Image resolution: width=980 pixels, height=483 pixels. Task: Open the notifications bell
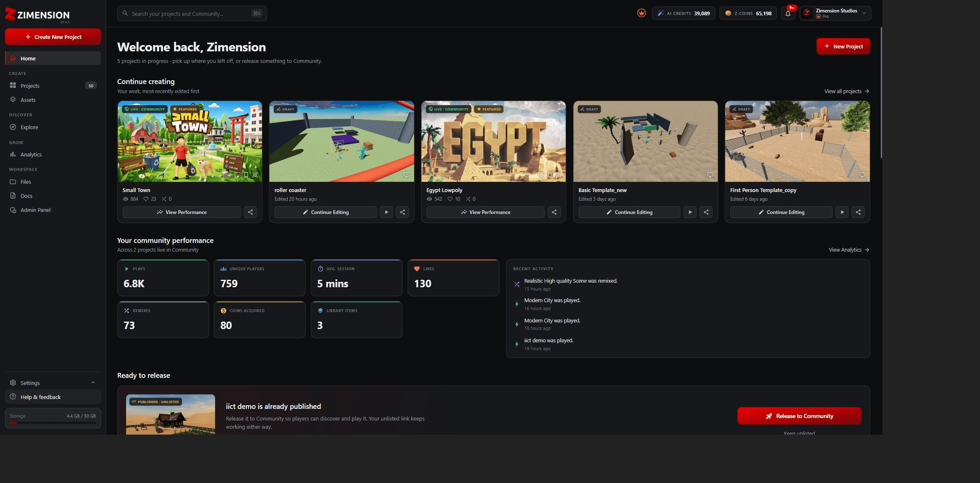pyautogui.click(x=788, y=13)
